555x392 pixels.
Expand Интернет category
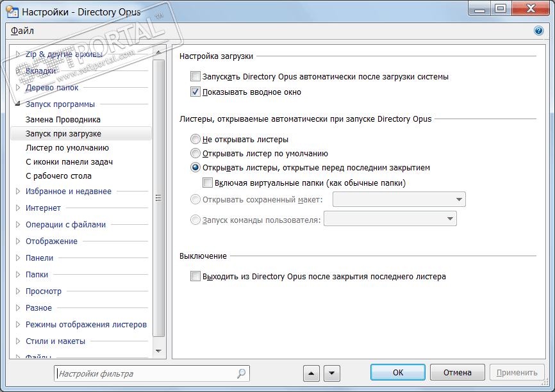point(18,208)
